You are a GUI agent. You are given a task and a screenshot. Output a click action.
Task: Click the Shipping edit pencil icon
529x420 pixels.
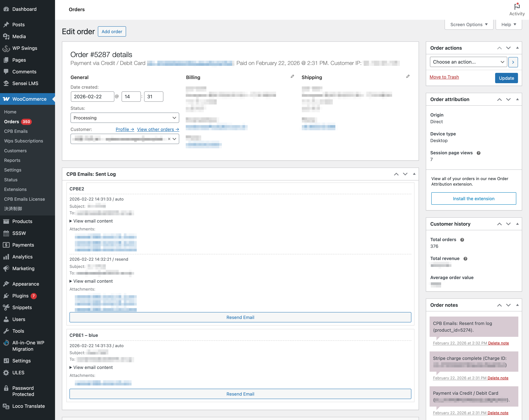tap(408, 76)
